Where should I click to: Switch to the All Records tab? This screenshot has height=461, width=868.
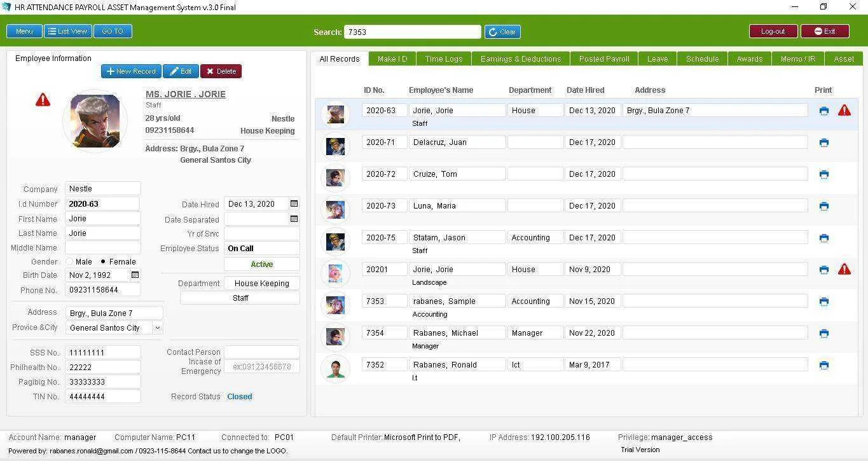coord(340,58)
